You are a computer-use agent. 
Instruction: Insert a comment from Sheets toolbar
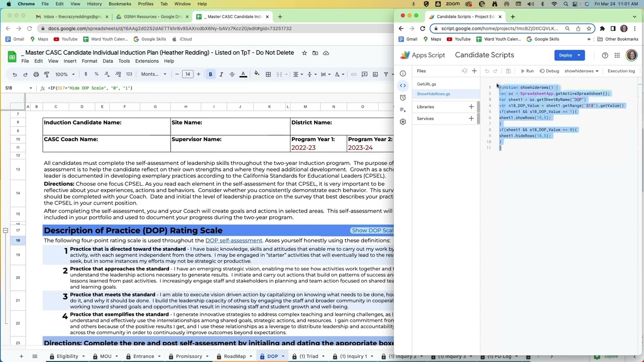coord(364,74)
